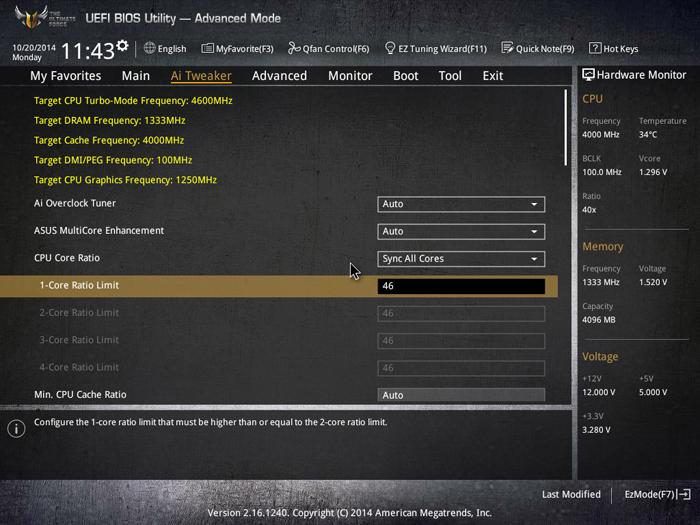Open Qfan Control(F6)
Screen dimensions: 700x525
[x=329, y=48]
